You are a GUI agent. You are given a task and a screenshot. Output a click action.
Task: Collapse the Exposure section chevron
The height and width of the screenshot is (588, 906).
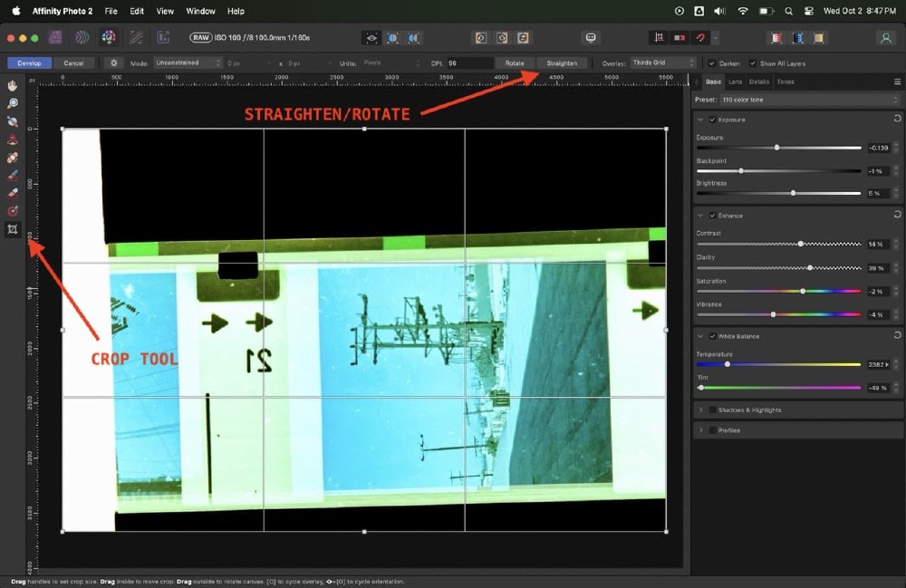coord(700,120)
